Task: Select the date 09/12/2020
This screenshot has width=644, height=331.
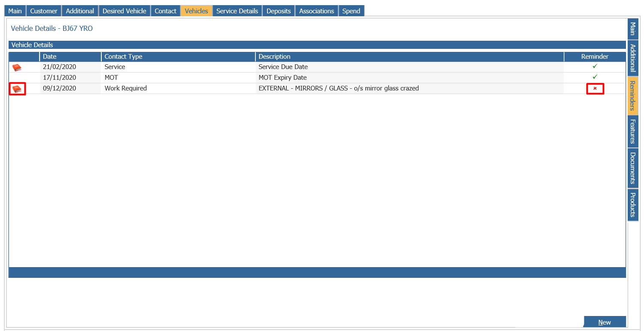Action: [x=60, y=88]
